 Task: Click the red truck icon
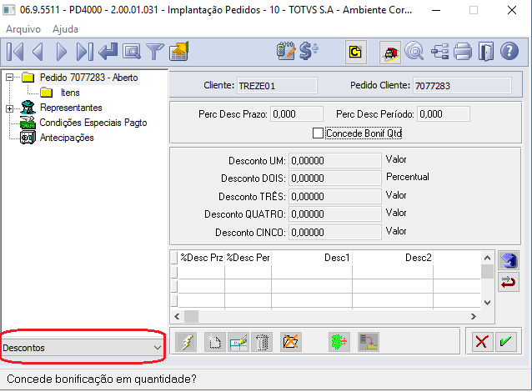390,53
